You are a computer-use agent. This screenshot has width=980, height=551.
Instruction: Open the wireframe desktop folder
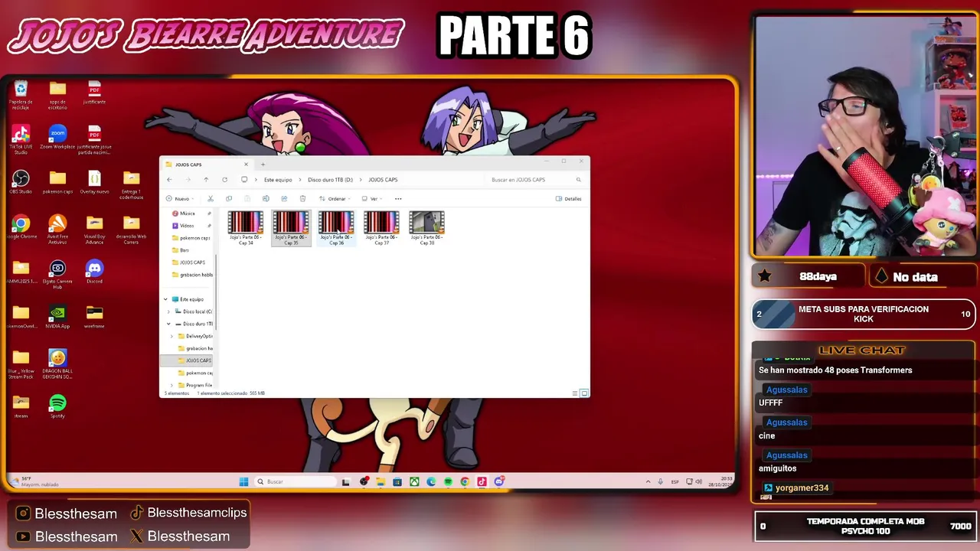[x=94, y=317]
